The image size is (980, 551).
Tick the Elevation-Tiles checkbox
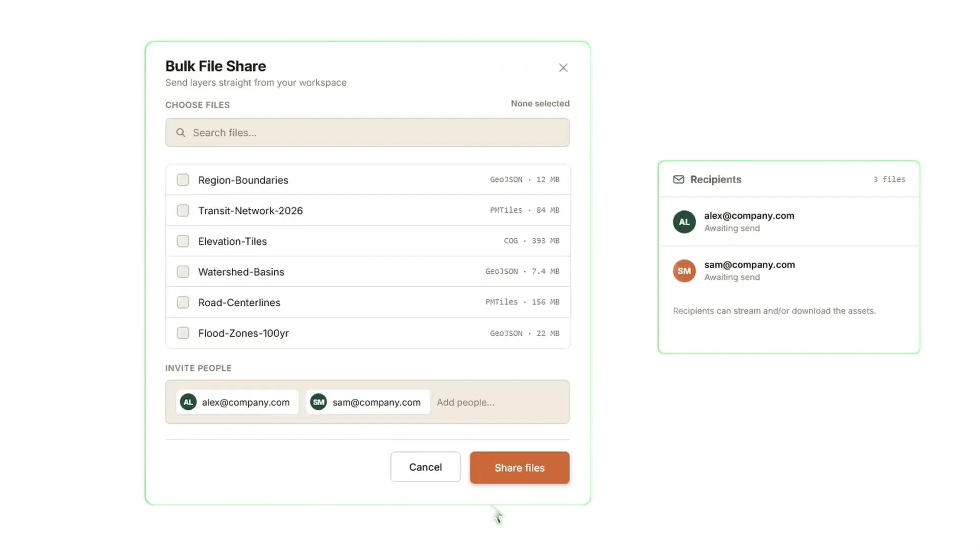click(x=183, y=241)
